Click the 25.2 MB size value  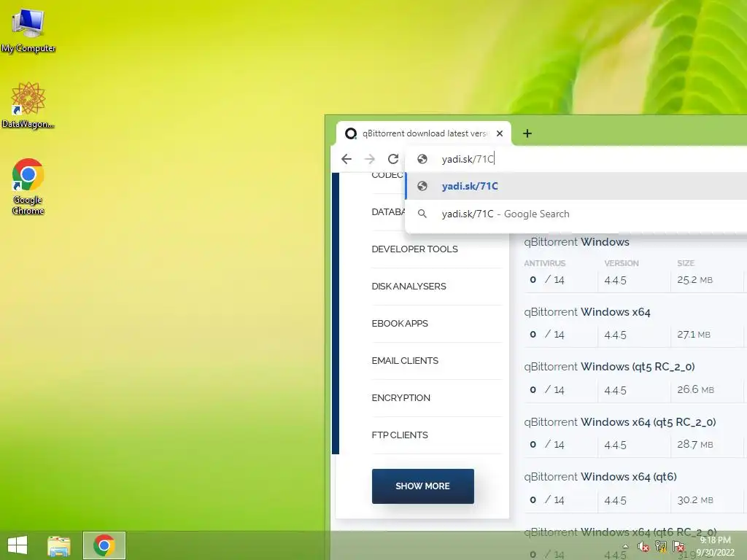pos(694,279)
